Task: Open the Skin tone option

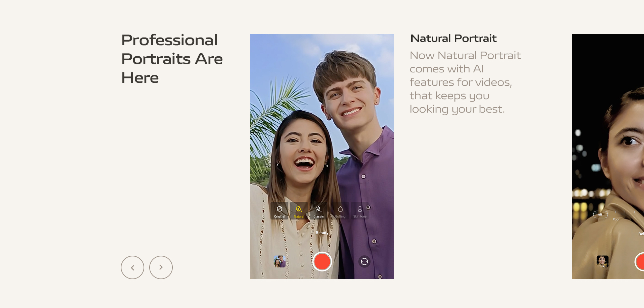Action: [360, 211]
